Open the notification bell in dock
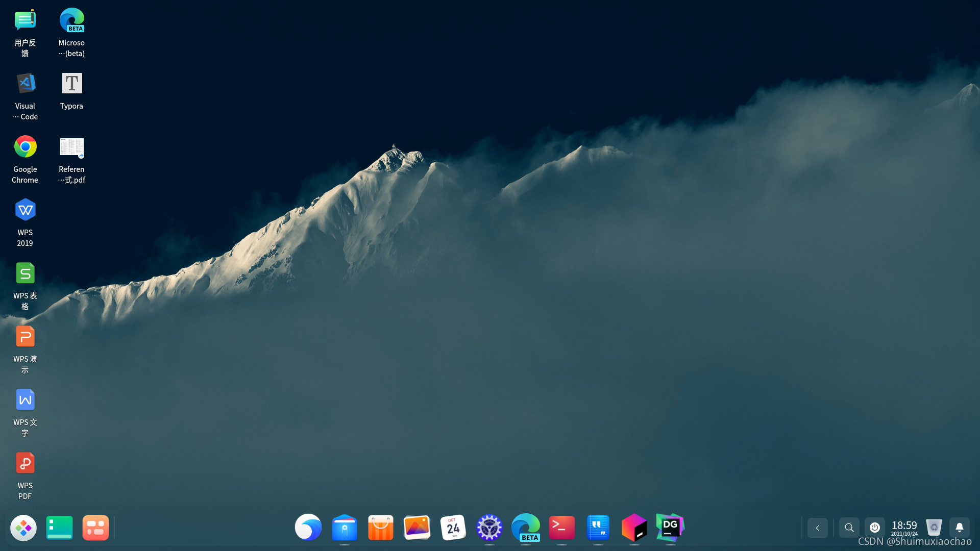Image resolution: width=980 pixels, height=551 pixels. click(960, 528)
